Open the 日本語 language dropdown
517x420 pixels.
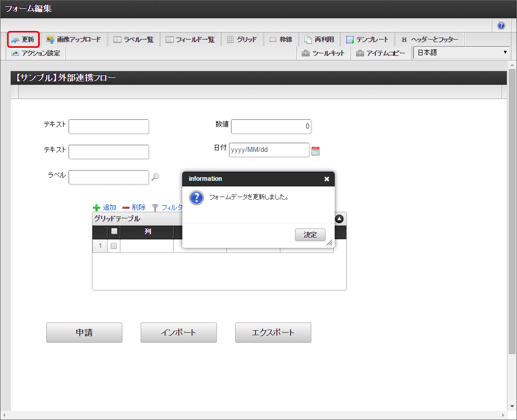coord(461,52)
